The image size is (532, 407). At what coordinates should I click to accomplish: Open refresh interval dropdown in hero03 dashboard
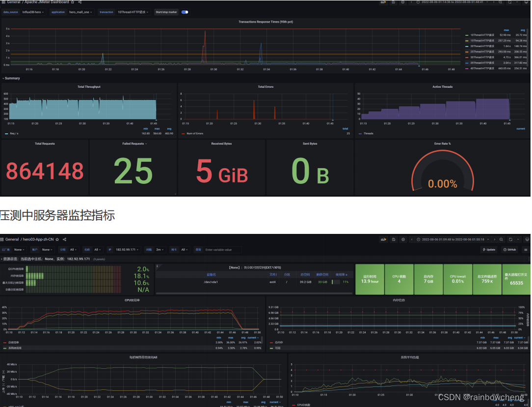click(518, 240)
